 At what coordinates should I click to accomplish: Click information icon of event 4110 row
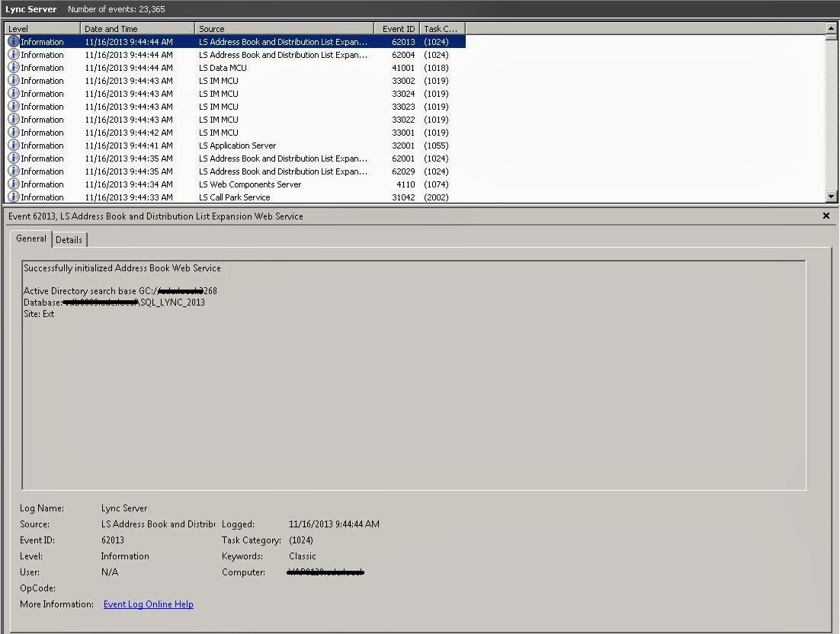point(14,184)
